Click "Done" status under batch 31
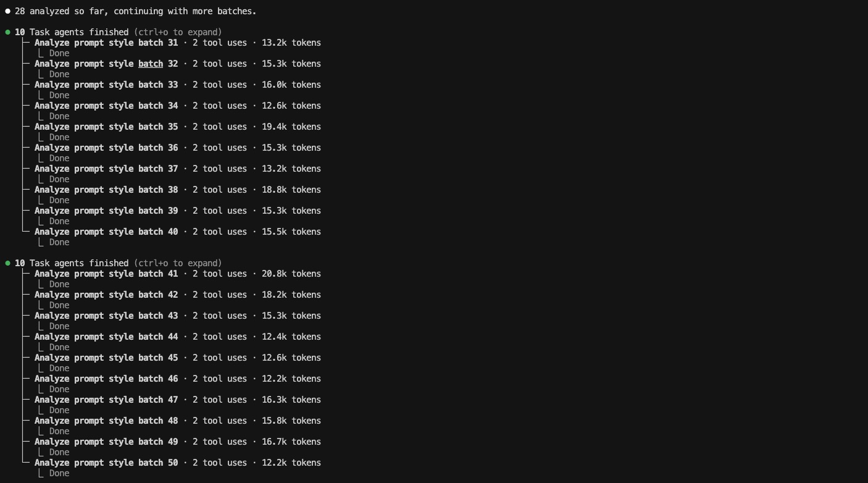 [59, 53]
